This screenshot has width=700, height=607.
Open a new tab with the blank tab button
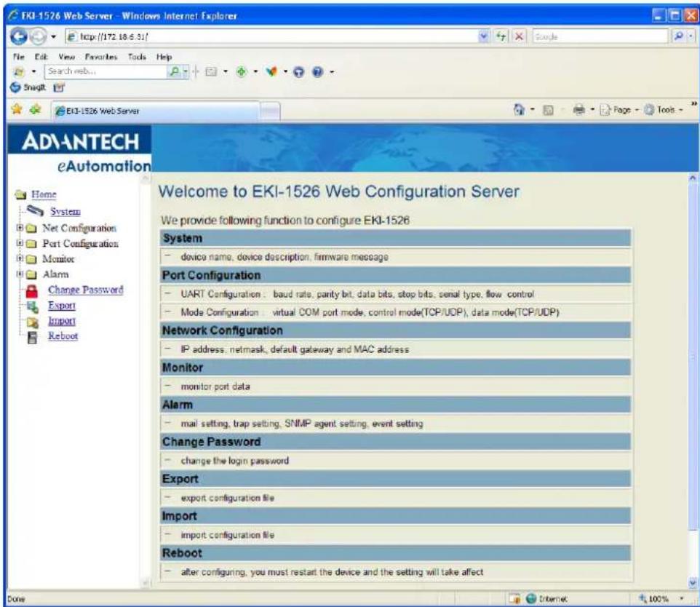(270, 111)
